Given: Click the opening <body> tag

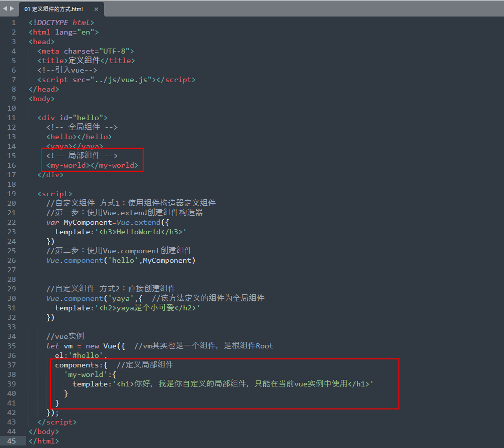Looking at the screenshot, I should tap(42, 99).
